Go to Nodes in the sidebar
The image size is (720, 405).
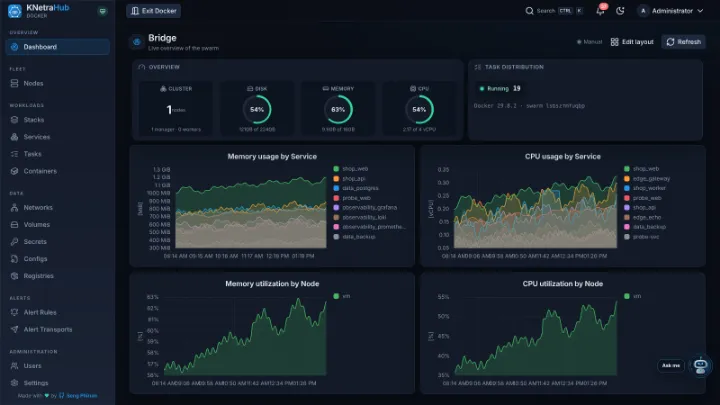(57, 83)
